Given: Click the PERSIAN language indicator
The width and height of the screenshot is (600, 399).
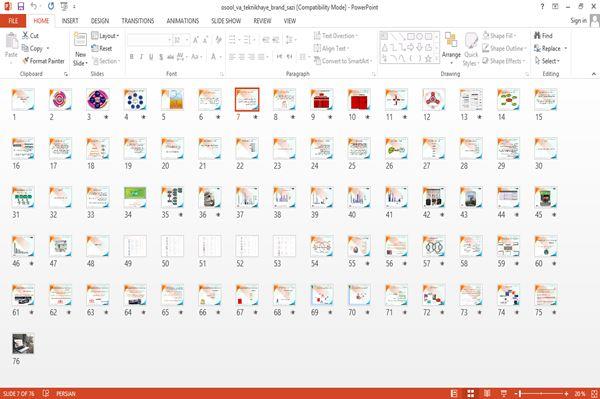Looking at the screenshot, I should (66, 393).
